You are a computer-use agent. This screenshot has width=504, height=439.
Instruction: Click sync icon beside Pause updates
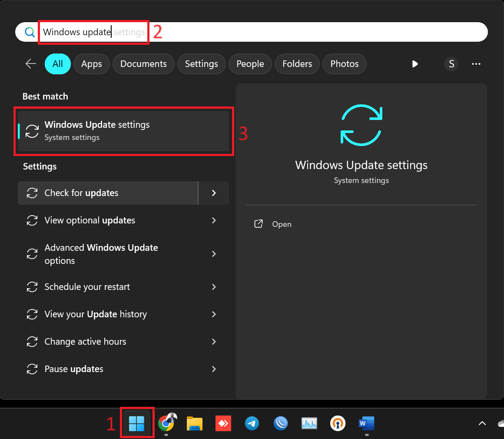click(32, 369)
